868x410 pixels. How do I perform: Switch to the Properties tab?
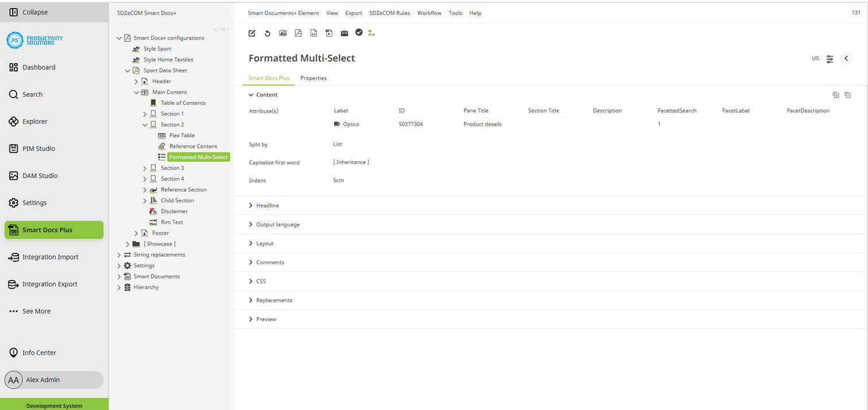click(x=313, y=78)
